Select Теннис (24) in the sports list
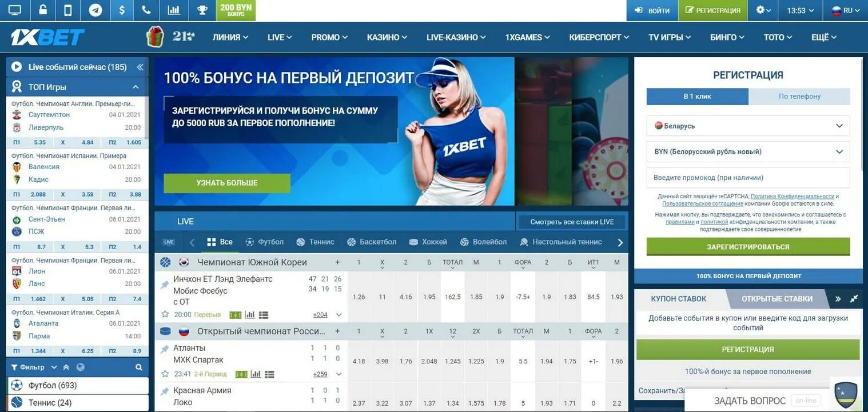Screen dimensions: 868x412 (77, 403)
